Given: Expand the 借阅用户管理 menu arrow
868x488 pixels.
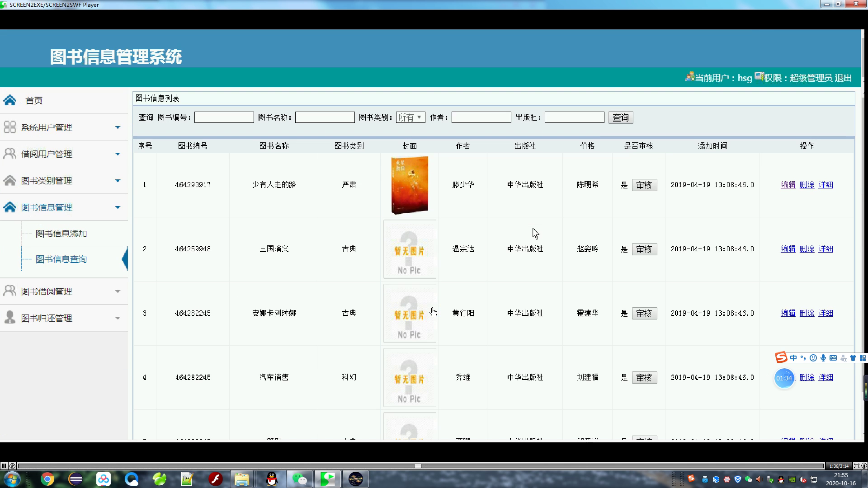Looking at the screenshot, I should click(x=118, y=154).
